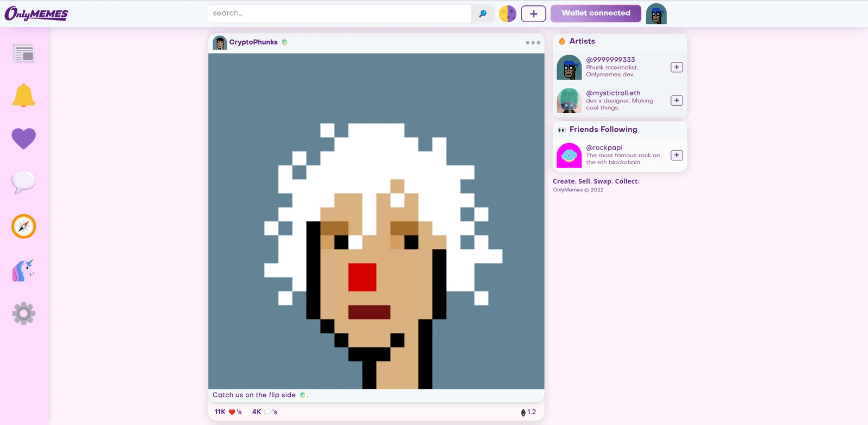Open the explore compass icon
The image size is (868, 425).
tap(24, 227)
